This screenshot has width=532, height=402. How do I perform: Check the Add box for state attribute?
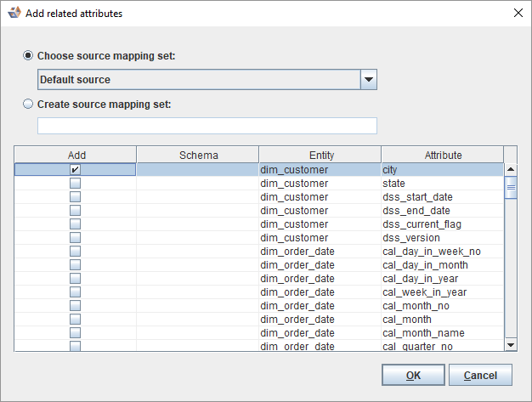pos(75,184)
